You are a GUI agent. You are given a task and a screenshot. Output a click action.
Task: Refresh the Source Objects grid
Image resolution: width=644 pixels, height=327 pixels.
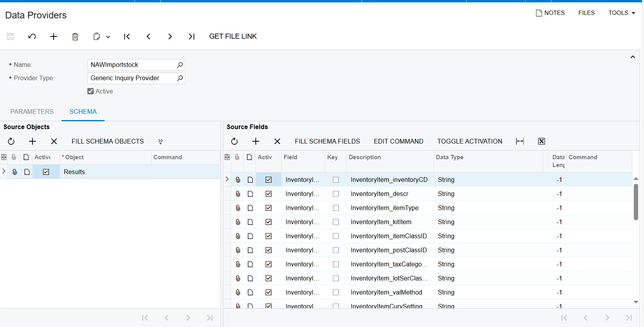point(11,141)
